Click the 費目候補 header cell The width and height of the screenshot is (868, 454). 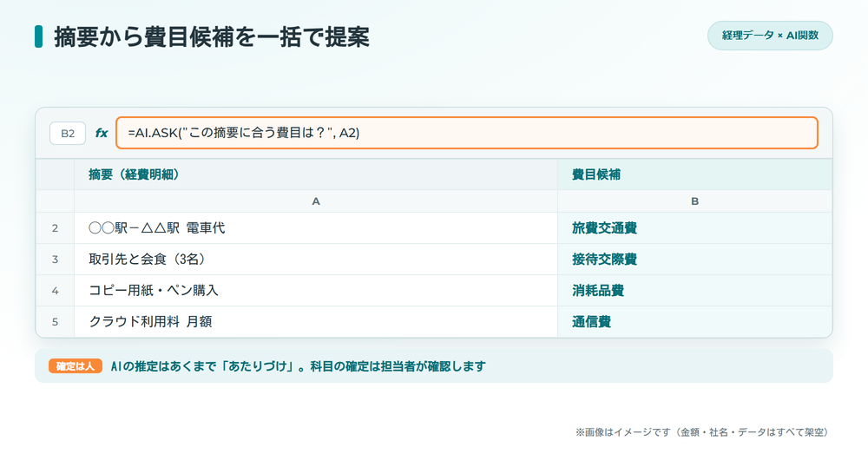(x=694, y=174)
